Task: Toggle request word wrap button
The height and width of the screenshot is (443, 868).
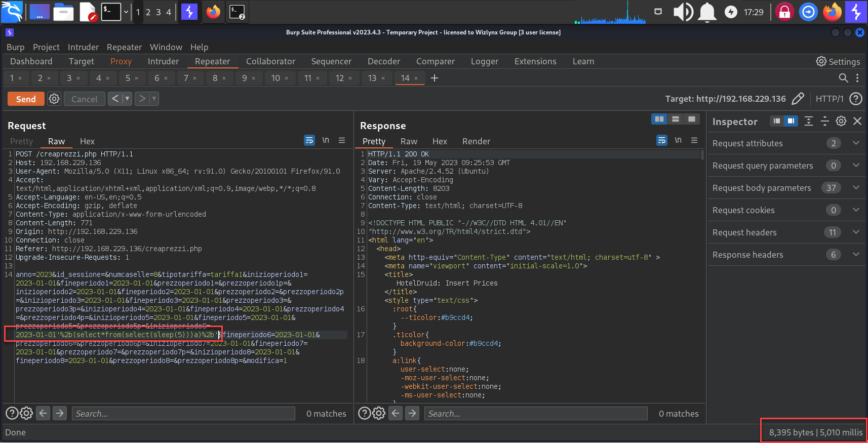Action: [309, 140]
